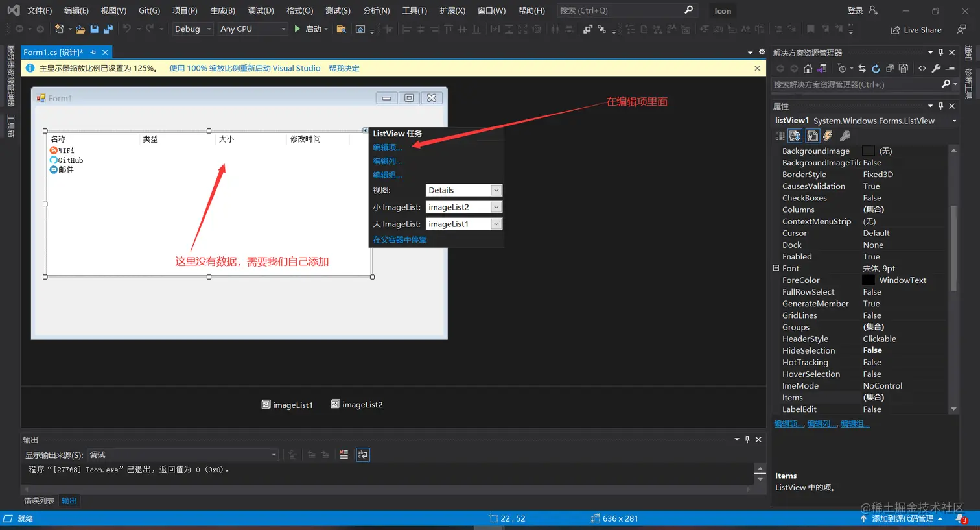Click 使用 100% 缩放比例重新启动 Visual Studio link
980x530 pixels.
coord(244,68)
